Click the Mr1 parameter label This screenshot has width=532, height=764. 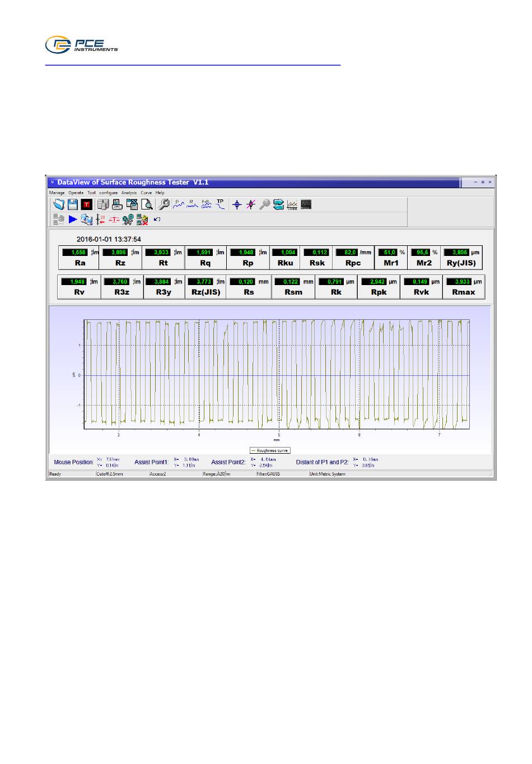(391, 263)
